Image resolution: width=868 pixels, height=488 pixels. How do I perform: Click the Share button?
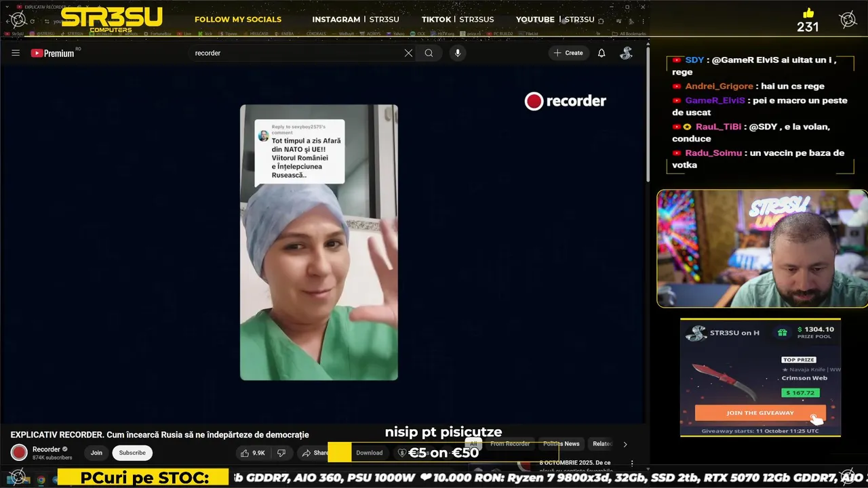[315, 453]
